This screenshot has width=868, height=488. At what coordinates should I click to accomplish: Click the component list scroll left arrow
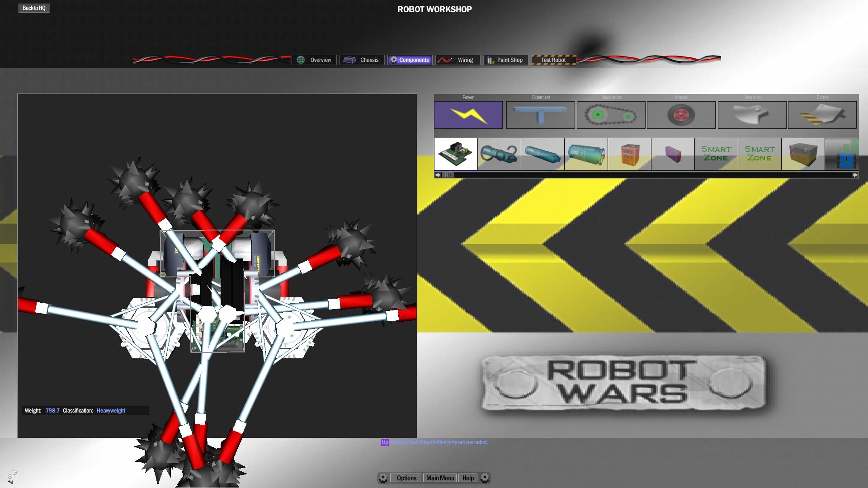click(x=437, y=175)
